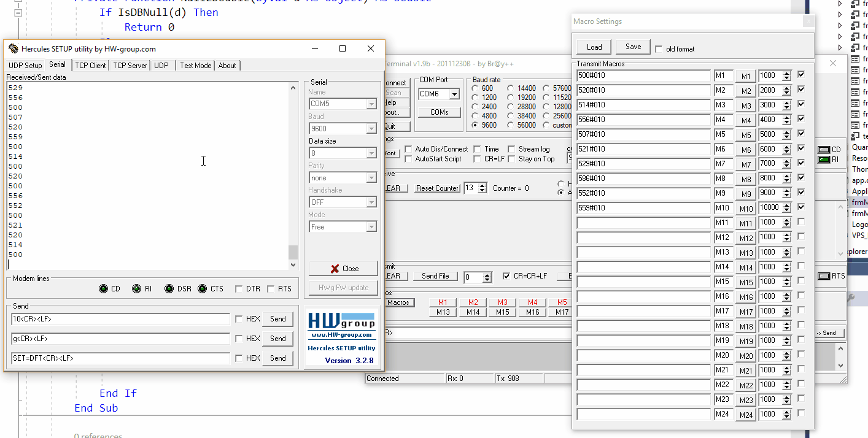Collapse the code block in the editor margin
Image resolution: width=868 pixels, height=438 pixels.
click(x=18, y=12)
